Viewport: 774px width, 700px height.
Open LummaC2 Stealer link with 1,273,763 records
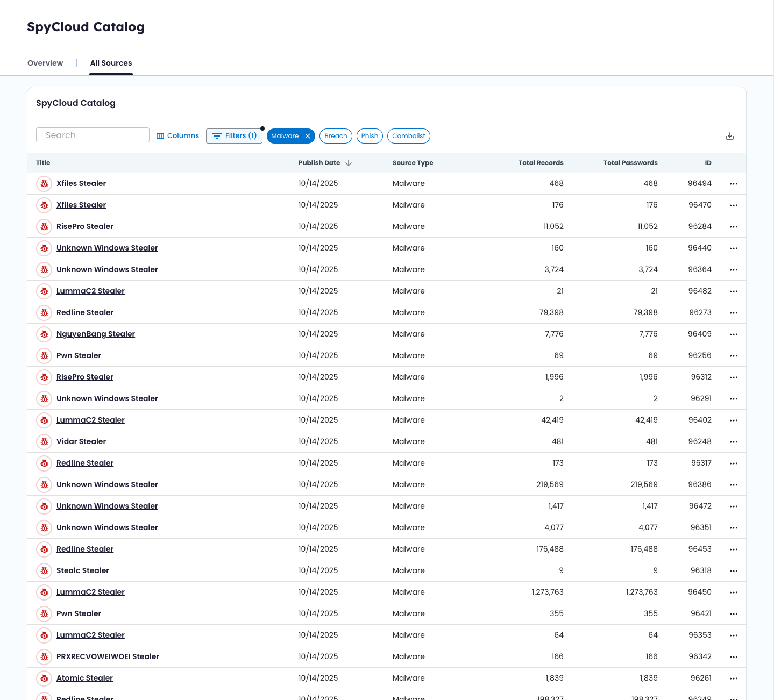[90, 592]
